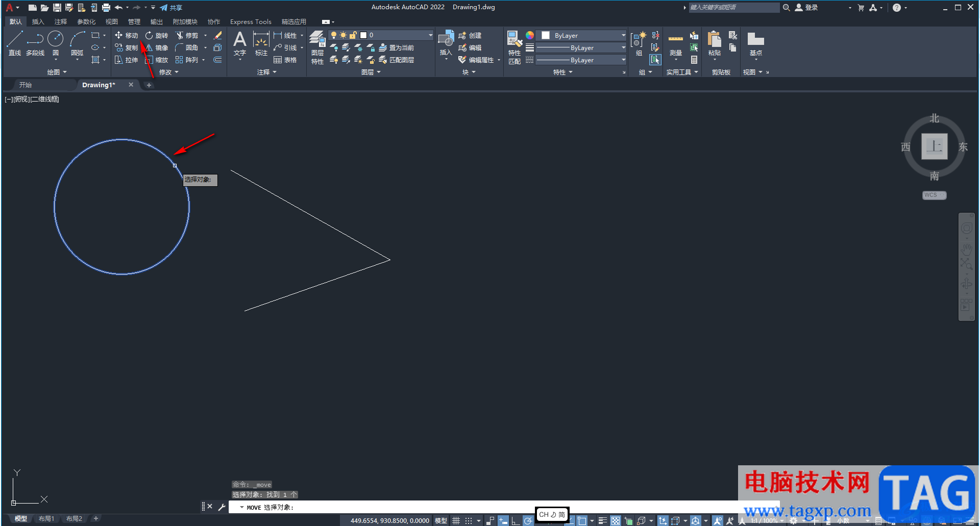This screenshot has width=980, height=526.
Task: Toggle ortho mode in status bar
Action: click(x=516, y=521)
